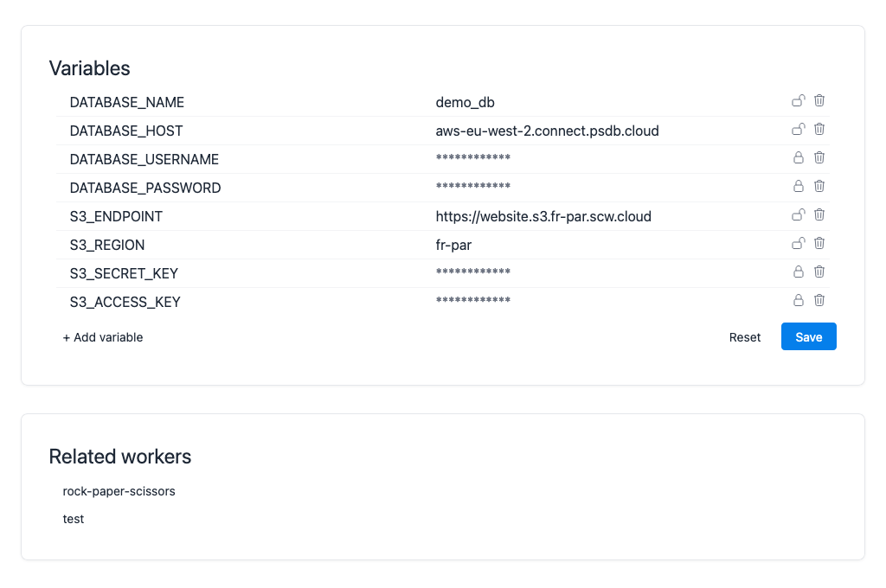The height and width of the screenshot is (588, 886).
Task: Click trash icon for DATABASE_HOST
Action: [x=819, y=130]
